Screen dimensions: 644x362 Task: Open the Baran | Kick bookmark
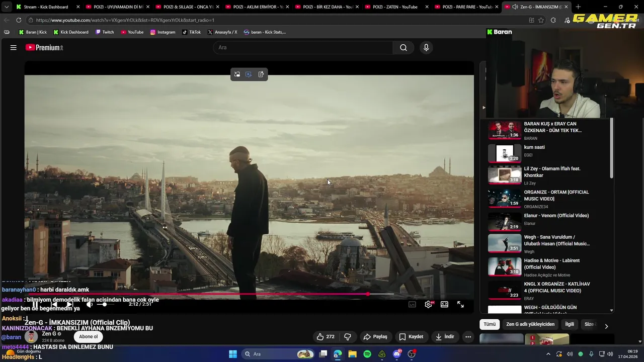(x=33, y=32)
